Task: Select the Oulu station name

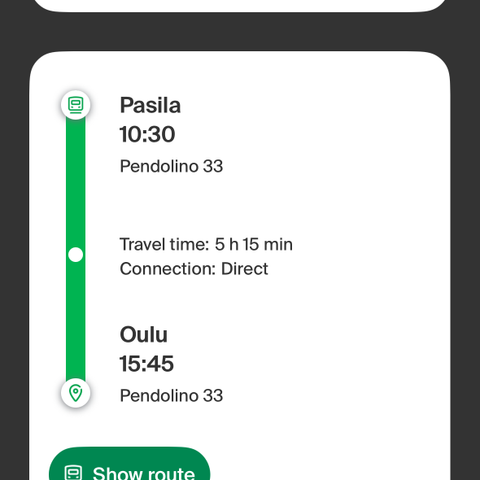Action: pyautogui.click(x=144, y=334)
